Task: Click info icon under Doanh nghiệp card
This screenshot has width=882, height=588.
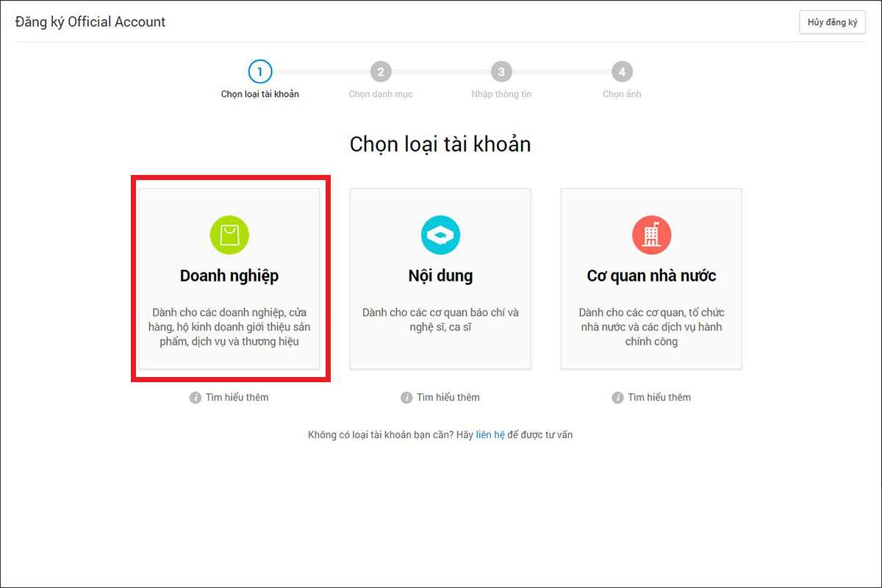Action: (196, 398)
